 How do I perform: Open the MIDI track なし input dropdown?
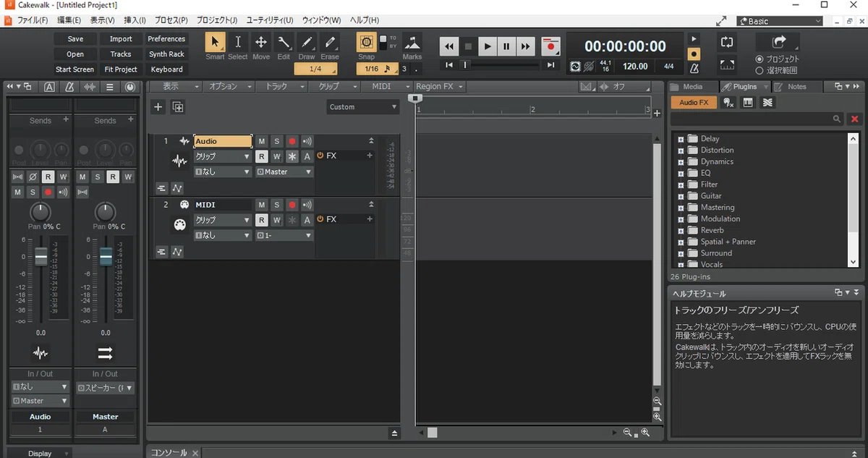tap(222, 235)
